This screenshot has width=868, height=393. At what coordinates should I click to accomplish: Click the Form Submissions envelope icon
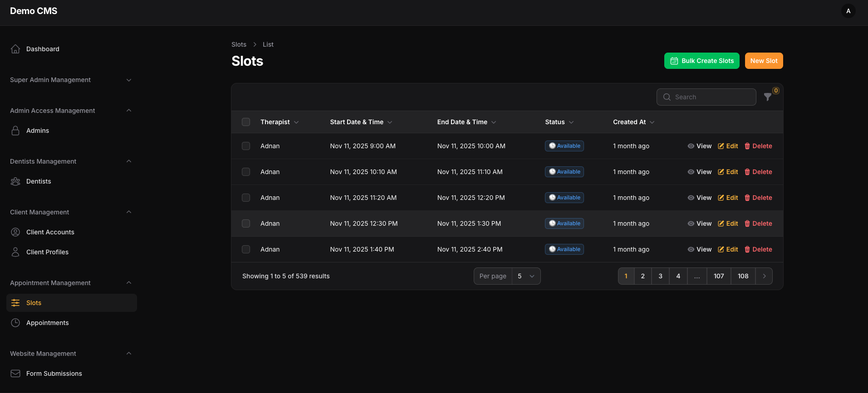pyautogui.click(x=15, y=374)
